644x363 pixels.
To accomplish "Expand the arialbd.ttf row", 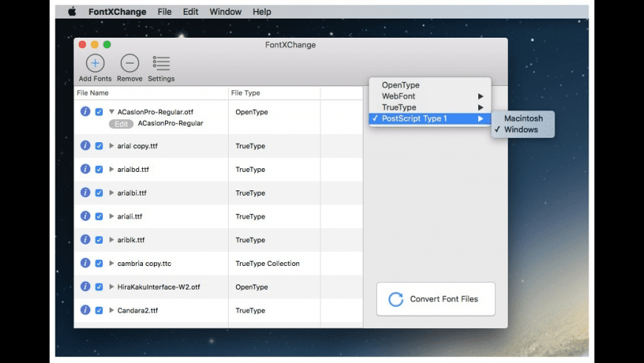I will (x=111, y=170).
